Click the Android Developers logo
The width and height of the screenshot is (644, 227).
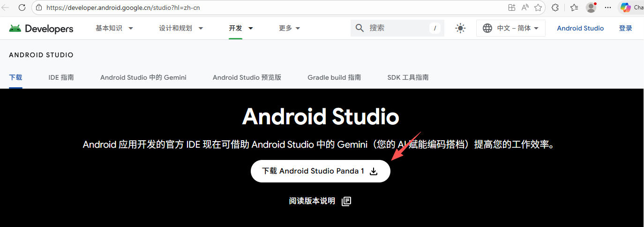tap(41, 29)
